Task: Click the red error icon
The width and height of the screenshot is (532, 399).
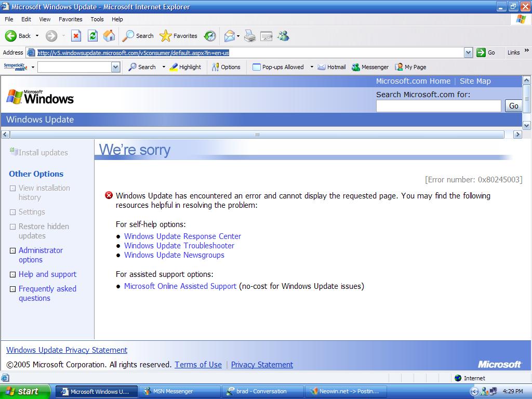Action: [x=109, y=195]
